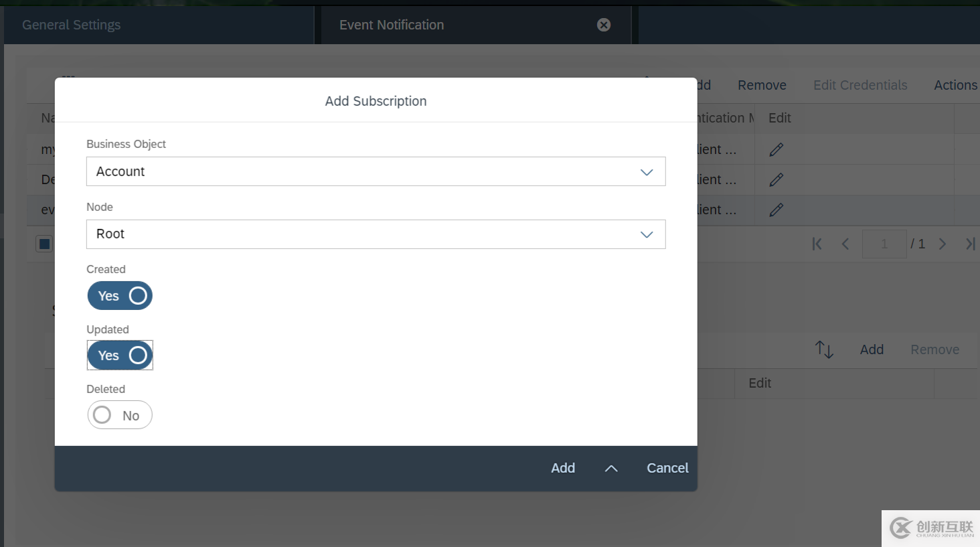Confirm the subscription with the Add button
The height and width of the screenshot is (547, 980).
point(562,468)
